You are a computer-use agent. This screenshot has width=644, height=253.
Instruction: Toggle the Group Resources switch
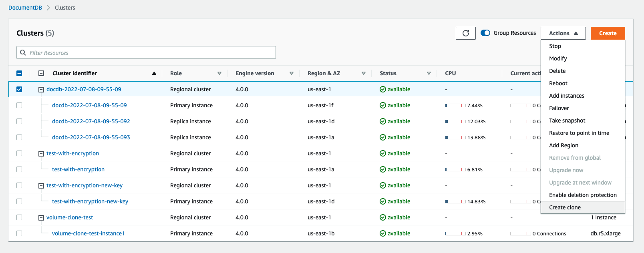(485, 33)
